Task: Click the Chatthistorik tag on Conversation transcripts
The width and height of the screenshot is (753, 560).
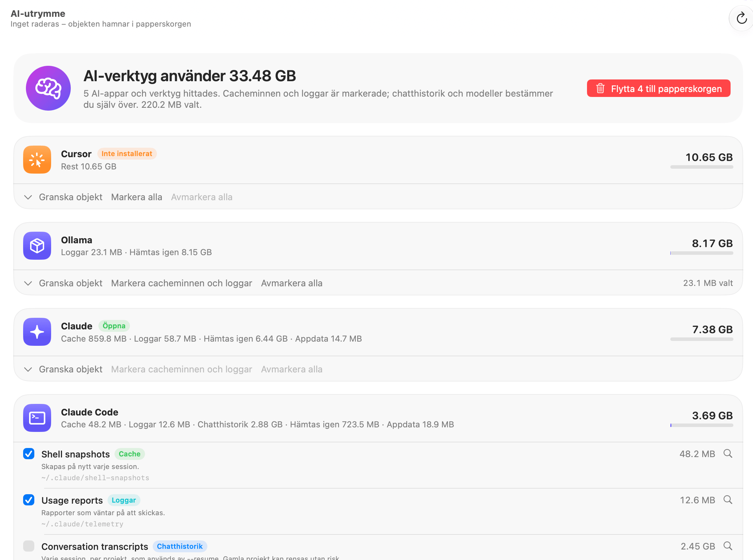Action: click(x=180, y=546)
